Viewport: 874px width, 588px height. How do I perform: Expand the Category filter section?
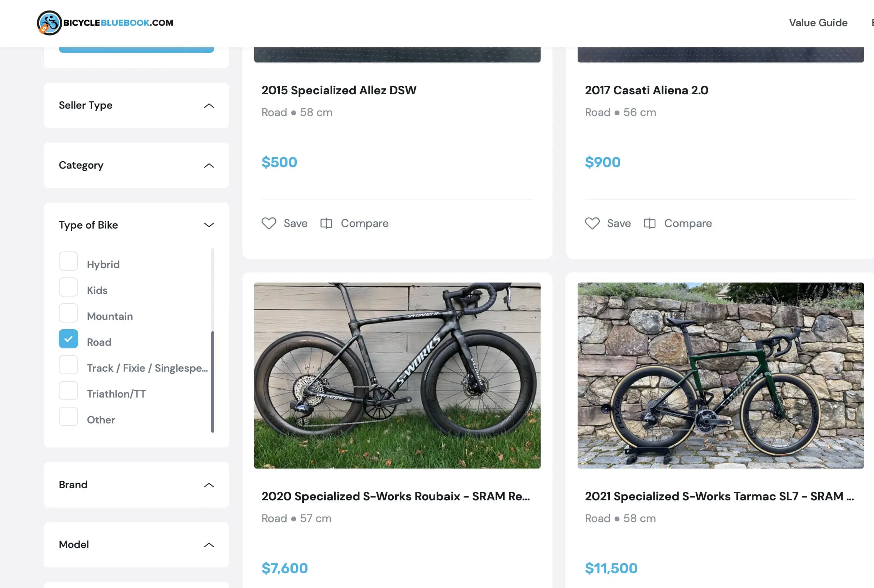(x=209, y=166)
